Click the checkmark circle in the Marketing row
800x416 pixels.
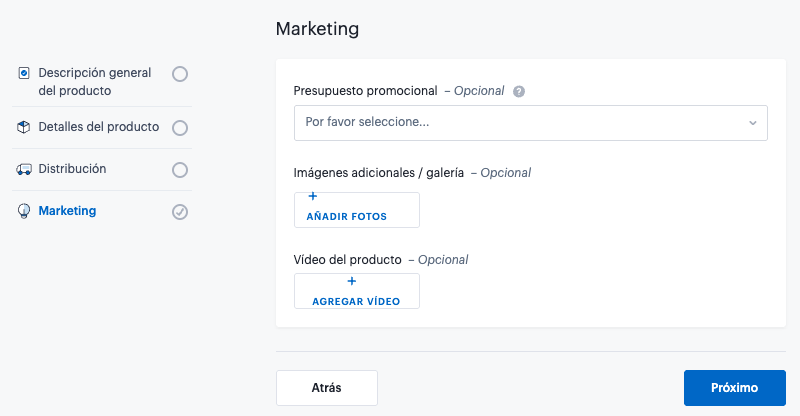[x=180, y=211]
